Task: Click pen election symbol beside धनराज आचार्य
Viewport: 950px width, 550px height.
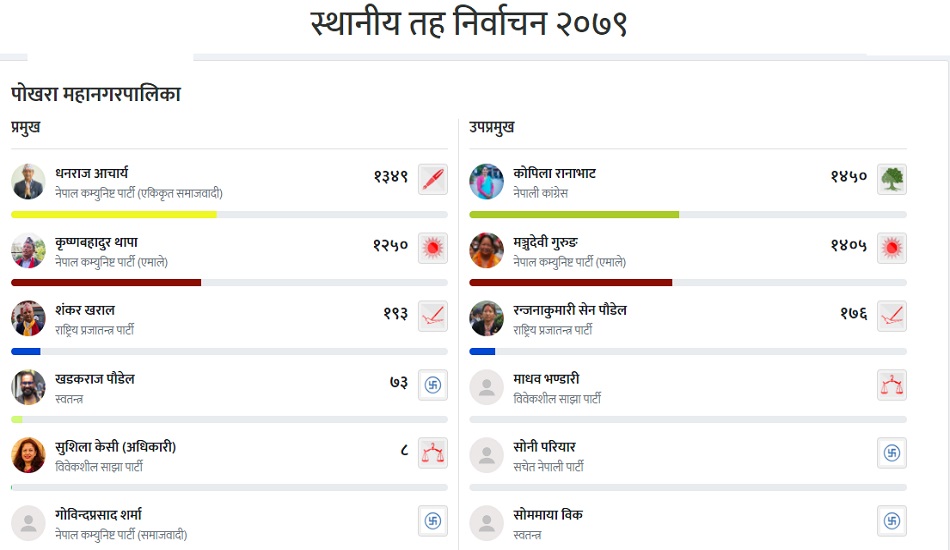Action: pos(432,180)
